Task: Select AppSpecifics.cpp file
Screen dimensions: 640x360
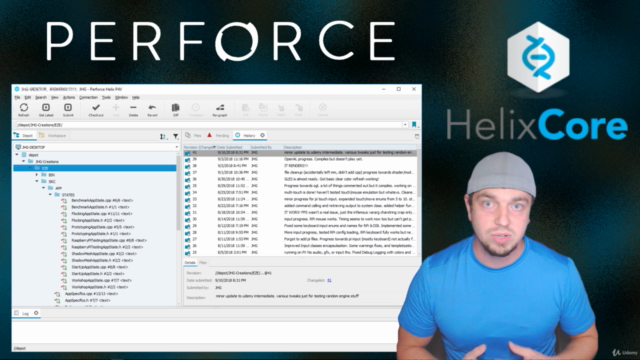Action: click(91, 293)
